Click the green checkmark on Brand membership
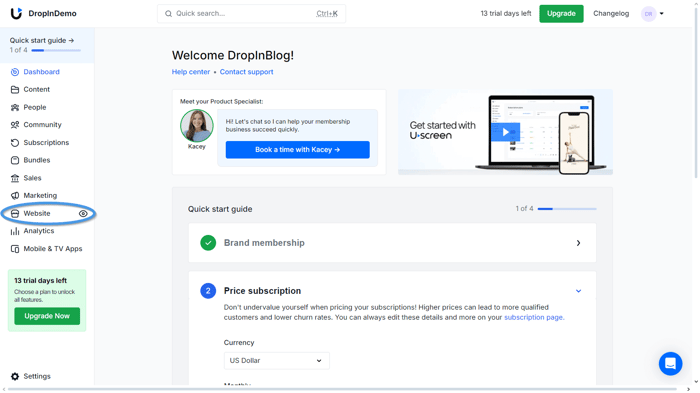This screenshot has height=393, width=700. click(x=208, y=243)
